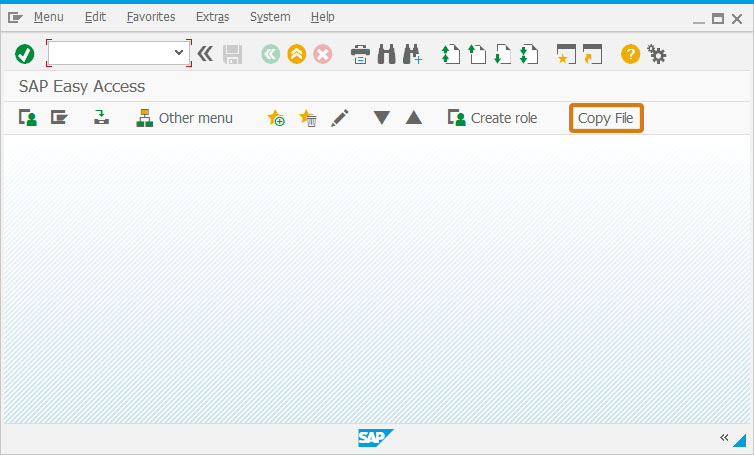This screenshot has width=754, height=455.
Task: Click the Copy File button
Action: [606, 118]
